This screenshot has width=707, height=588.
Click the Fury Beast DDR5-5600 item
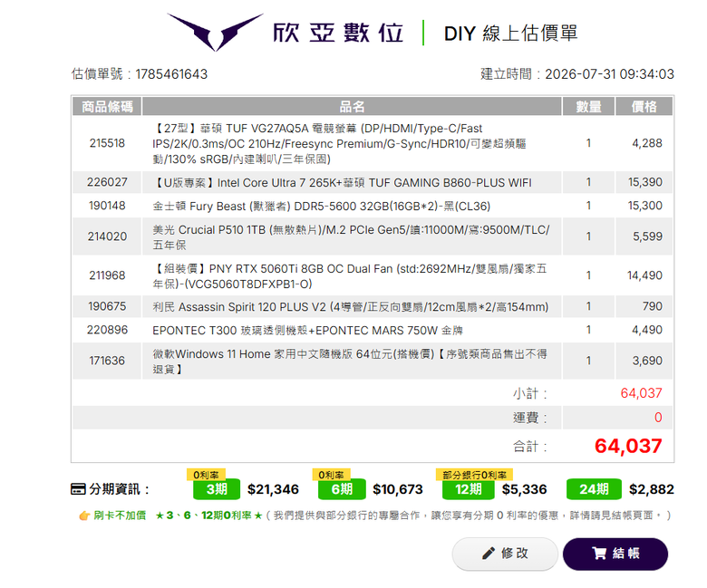322,206
